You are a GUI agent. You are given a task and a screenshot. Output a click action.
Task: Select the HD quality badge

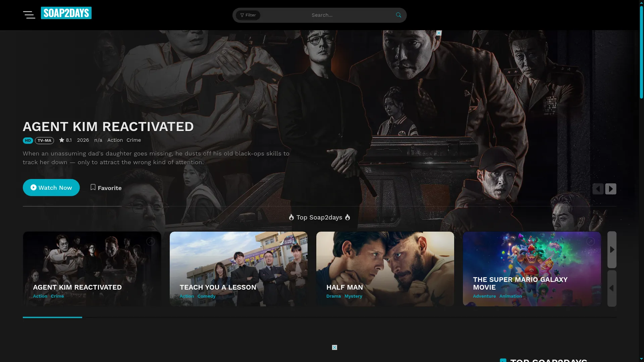[x=28, y=140]
